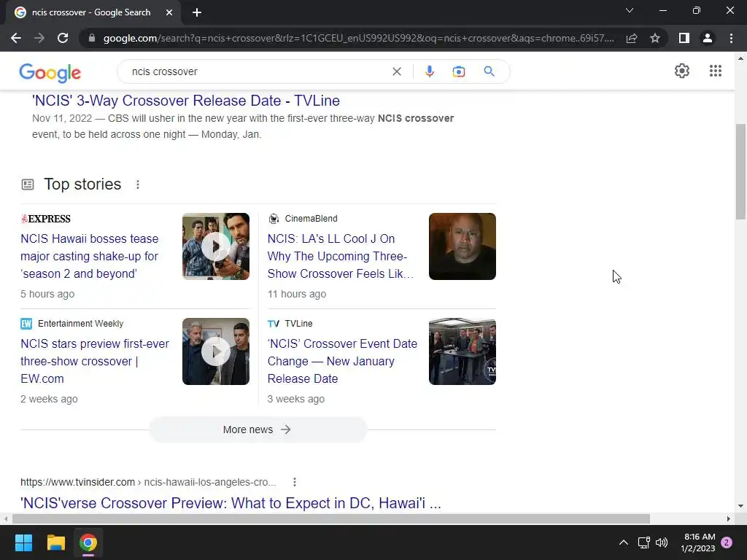Open Chrome profile menu
This screenshot has width=747, height=560.
coord(708,38)
